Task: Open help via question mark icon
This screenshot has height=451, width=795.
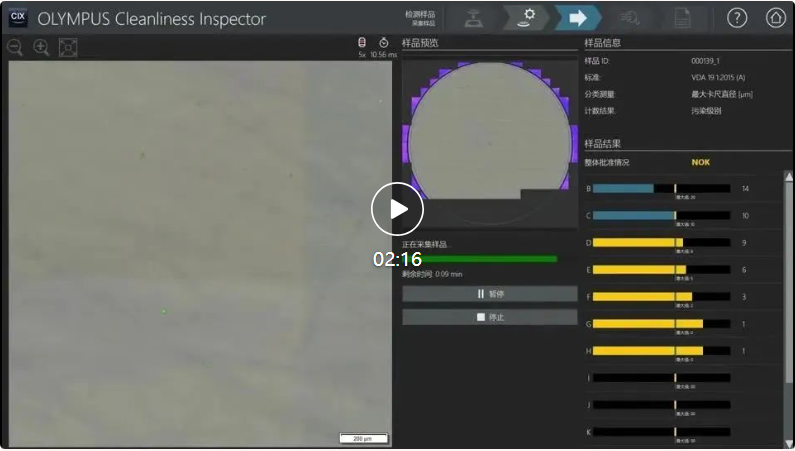Action: coord(737,18)
